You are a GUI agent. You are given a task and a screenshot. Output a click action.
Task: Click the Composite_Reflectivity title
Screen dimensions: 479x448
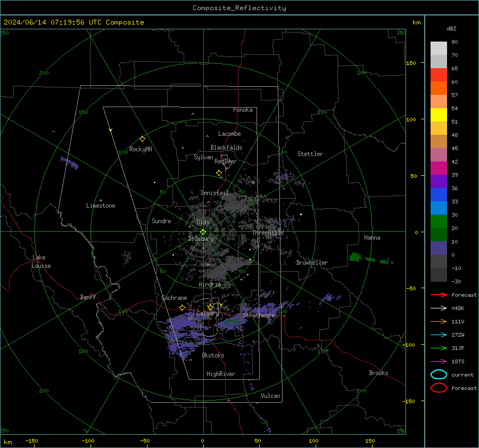(240, 8)
